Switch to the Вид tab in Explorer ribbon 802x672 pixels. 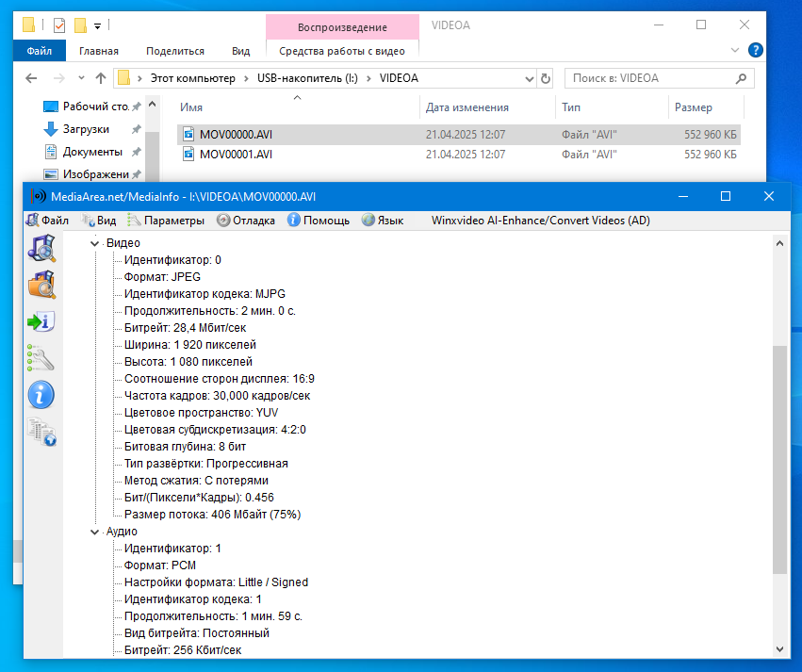coord(240,51)
